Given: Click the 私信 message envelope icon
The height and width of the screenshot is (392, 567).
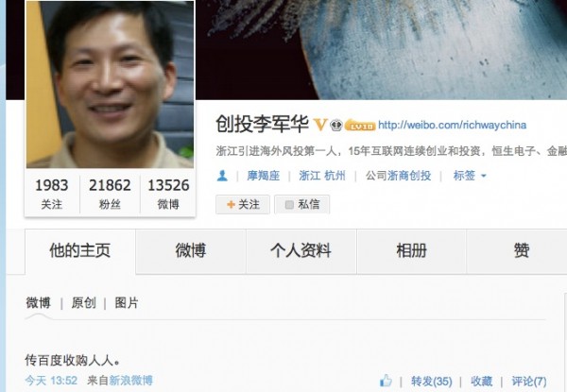Looking at the screenshot, I should coord(289,205).
